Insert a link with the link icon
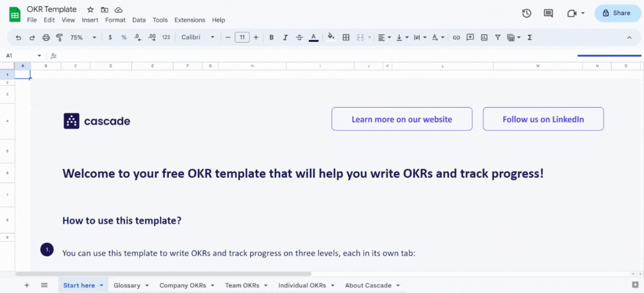Viewport: 644px width, 293px height. (x=457, y=38)
